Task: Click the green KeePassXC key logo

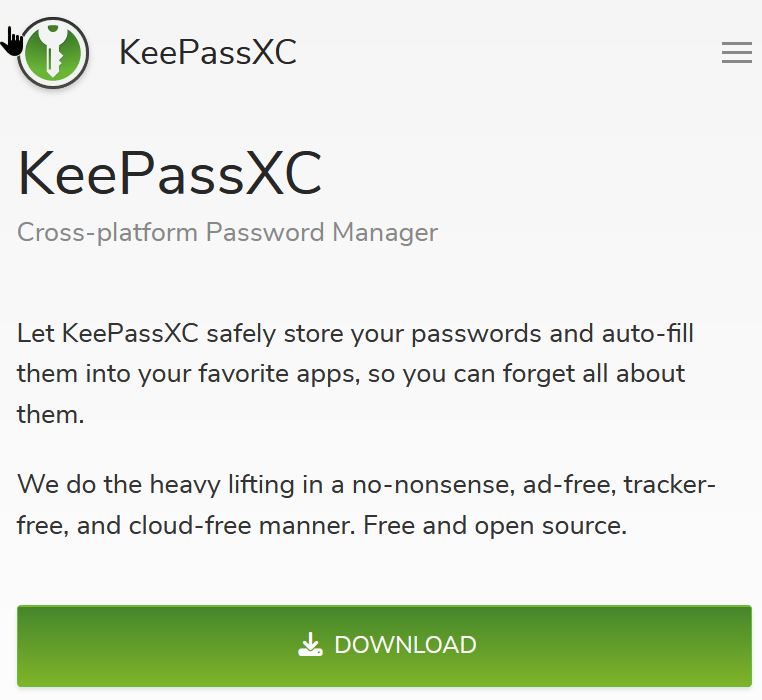Action: pos(54,52)
